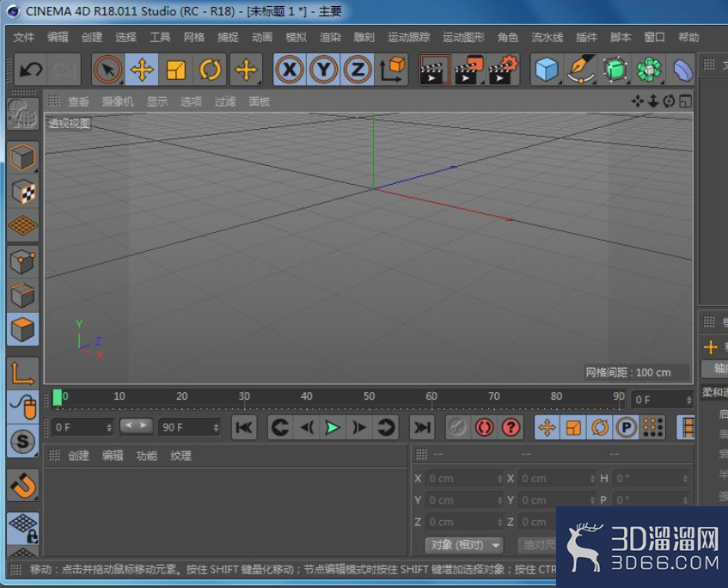Open material manager 纹理 menu
Screen dimensions: 728x588
click(x=180, y=456)
